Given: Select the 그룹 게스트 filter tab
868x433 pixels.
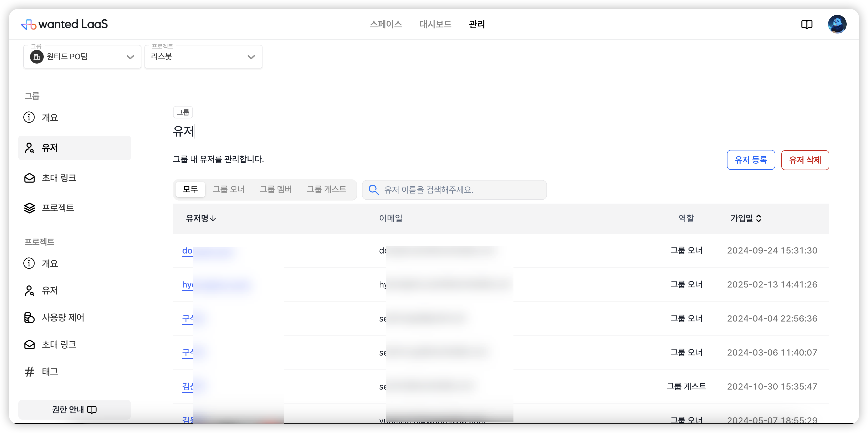Looking at the screenshot, I should [x=326, y=189].
